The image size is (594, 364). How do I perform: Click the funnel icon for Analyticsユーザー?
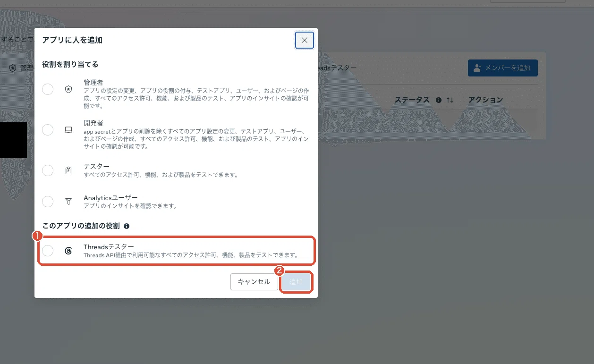(68, 202)
